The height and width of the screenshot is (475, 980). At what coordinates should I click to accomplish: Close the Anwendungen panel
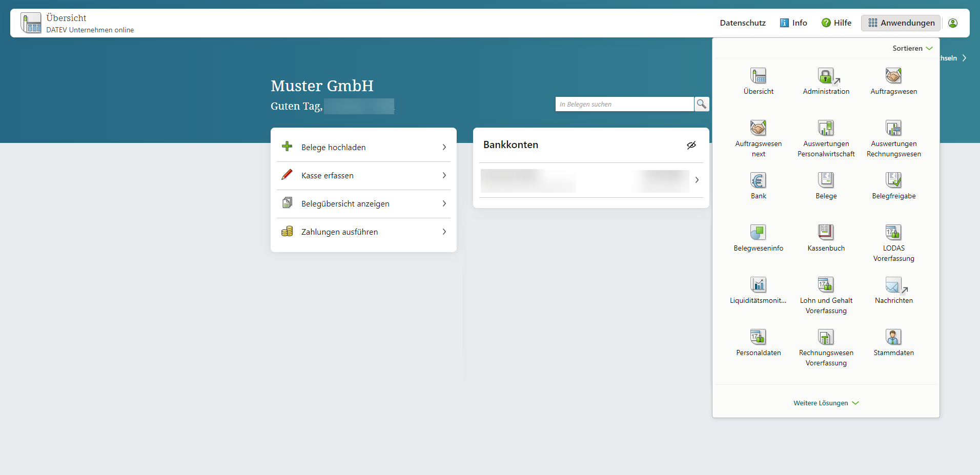pyautogui.click(x=900, y=23)
